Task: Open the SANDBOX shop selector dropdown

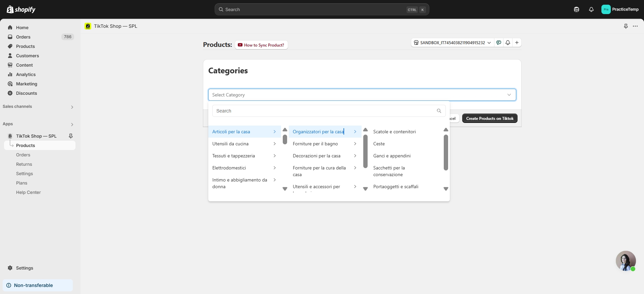Action: 452,43
